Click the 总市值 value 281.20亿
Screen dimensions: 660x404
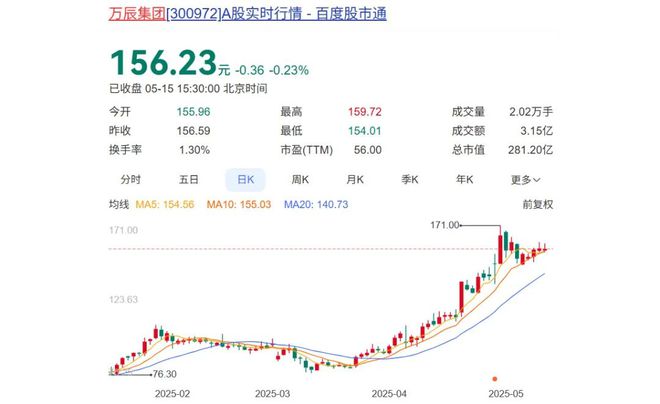pos(530,150)
